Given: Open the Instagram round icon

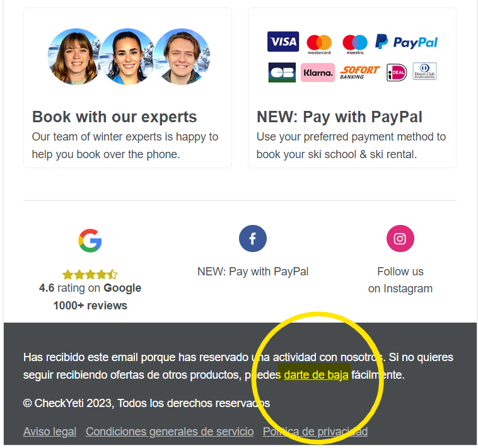Looking at the screenshot, I should pyautogui.click(x=400, y=238).
